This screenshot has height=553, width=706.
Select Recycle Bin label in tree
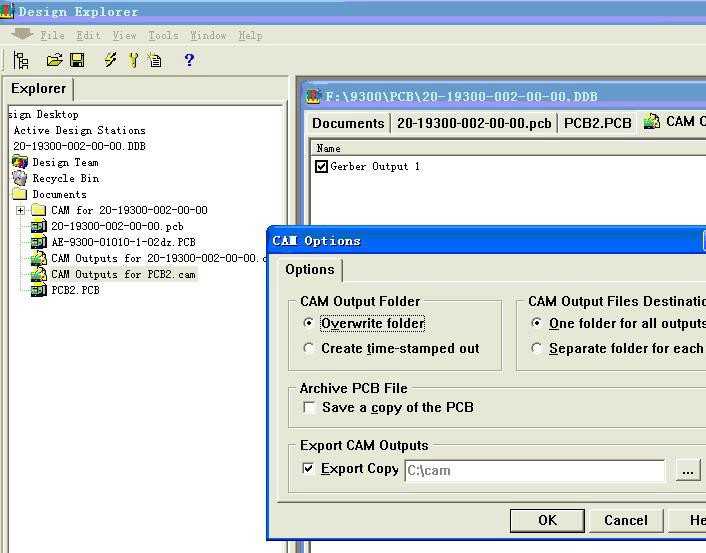(x=66, y=178)
